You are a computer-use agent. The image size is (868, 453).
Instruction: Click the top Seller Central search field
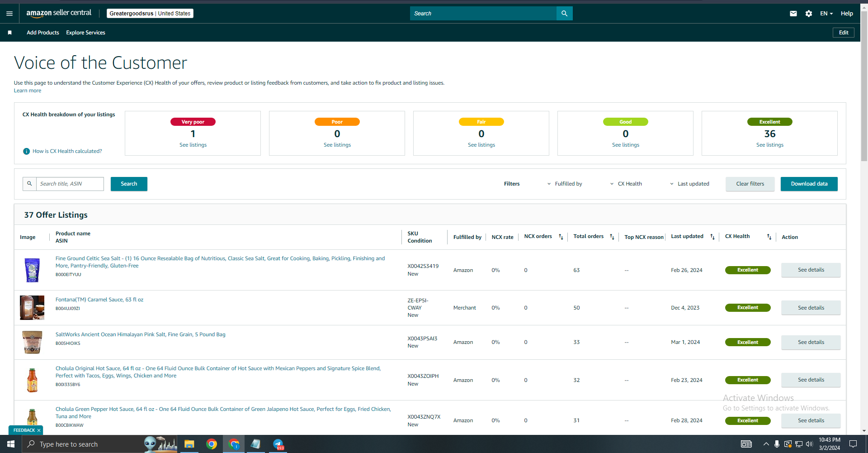point(483,14)
